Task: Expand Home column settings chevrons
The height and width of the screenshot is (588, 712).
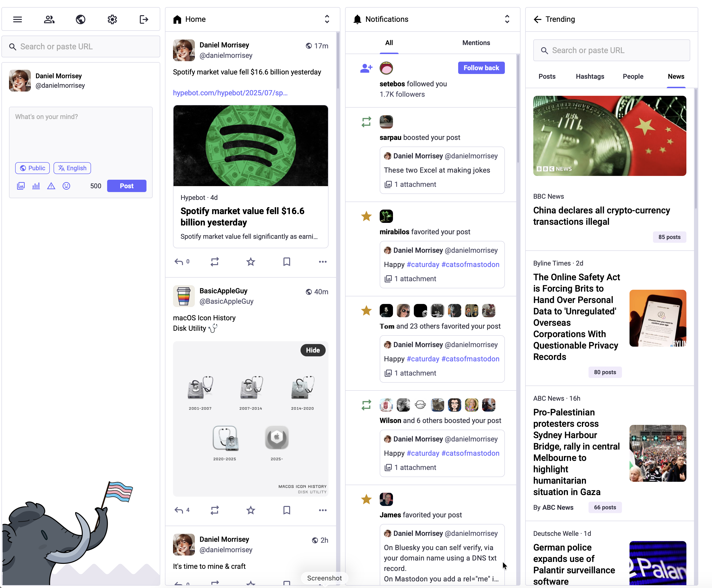Action: (327, 19)
